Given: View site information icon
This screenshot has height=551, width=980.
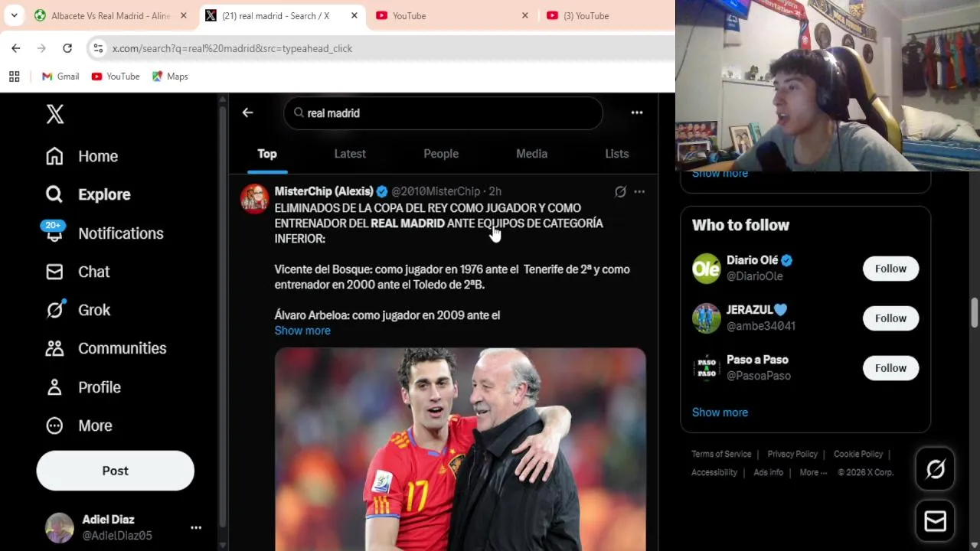Looking at the screenshot, I should point(98,48).
